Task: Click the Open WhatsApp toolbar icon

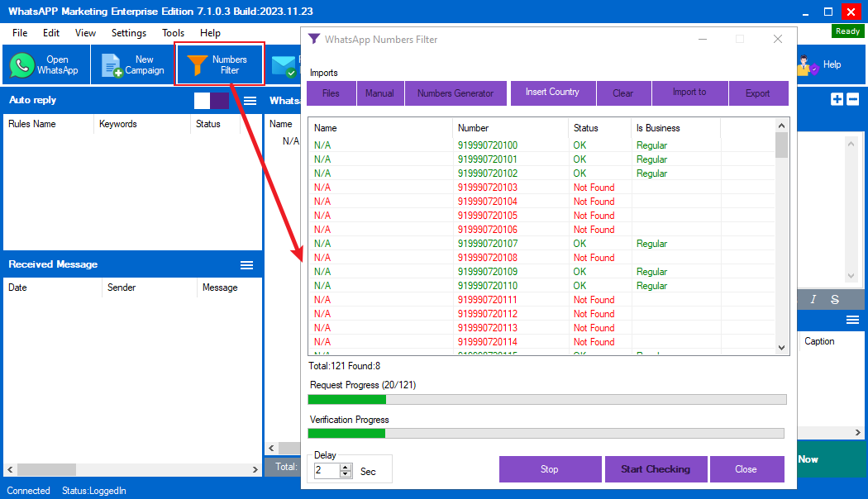Action: tap(45, 65)
